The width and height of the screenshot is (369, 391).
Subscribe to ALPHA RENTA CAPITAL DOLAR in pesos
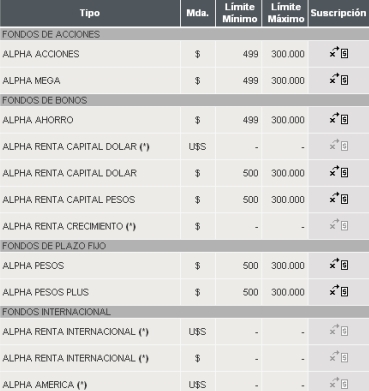coord(339,172)
